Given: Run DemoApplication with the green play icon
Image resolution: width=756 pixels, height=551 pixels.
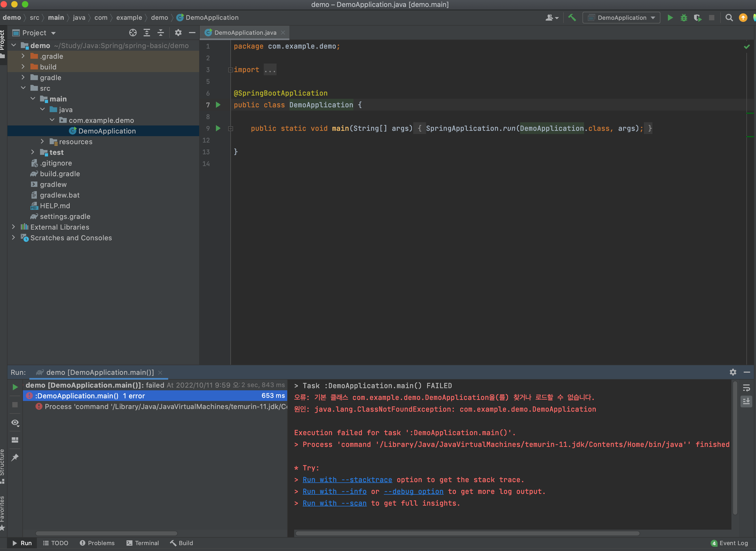Looking at the screenshot, I should (670, 18).
